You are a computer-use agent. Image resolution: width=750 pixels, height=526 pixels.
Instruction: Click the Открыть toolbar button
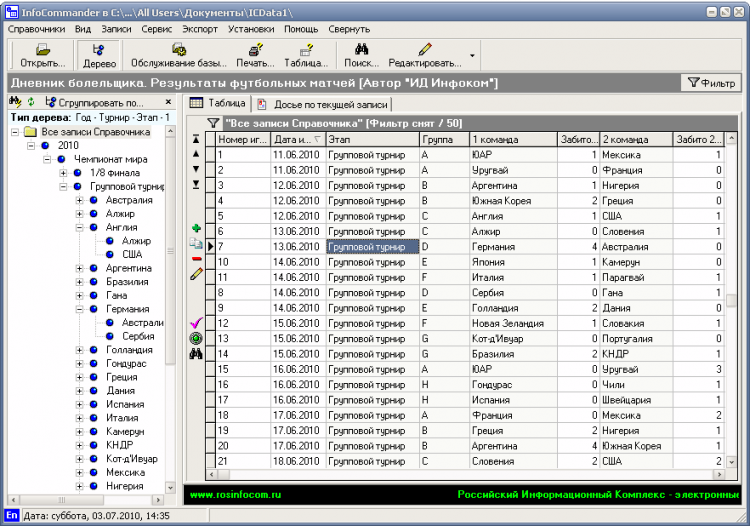click(43, 54)
